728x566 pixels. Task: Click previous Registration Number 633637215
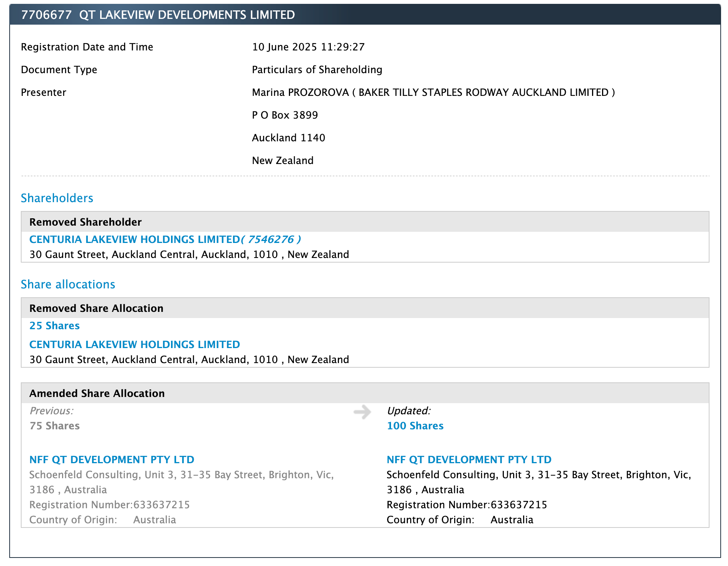click(109, 505)
